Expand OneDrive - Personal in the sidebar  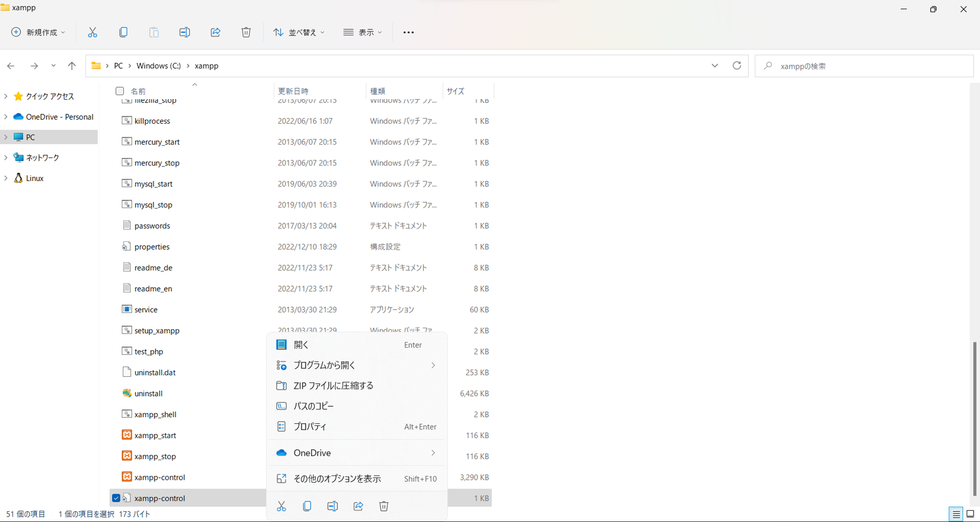point(6,116)
